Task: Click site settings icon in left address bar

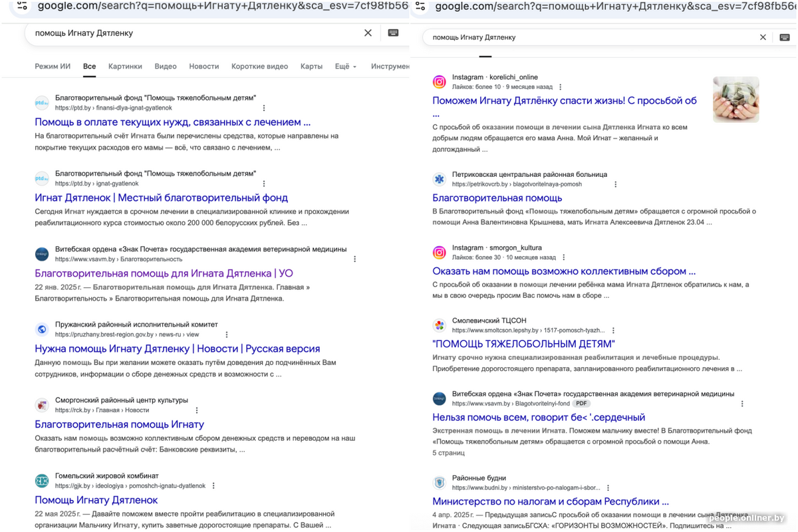Action: tap(22, 6)
